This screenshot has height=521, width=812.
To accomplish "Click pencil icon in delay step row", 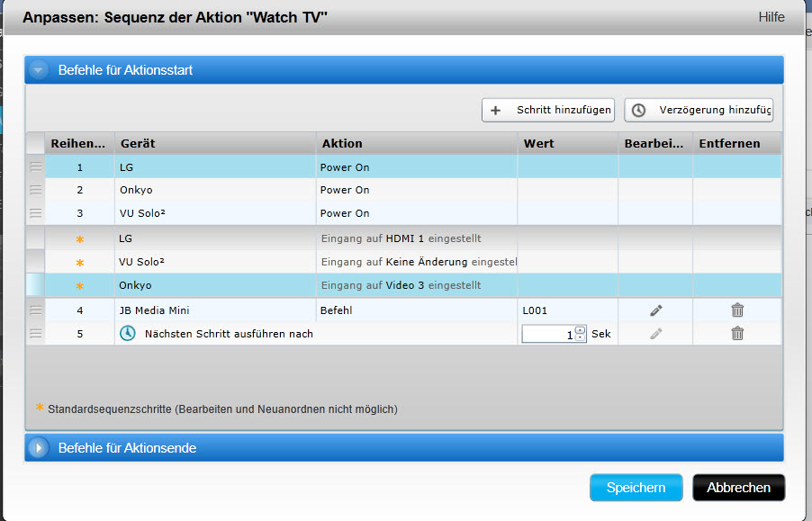I will (656, 333).
